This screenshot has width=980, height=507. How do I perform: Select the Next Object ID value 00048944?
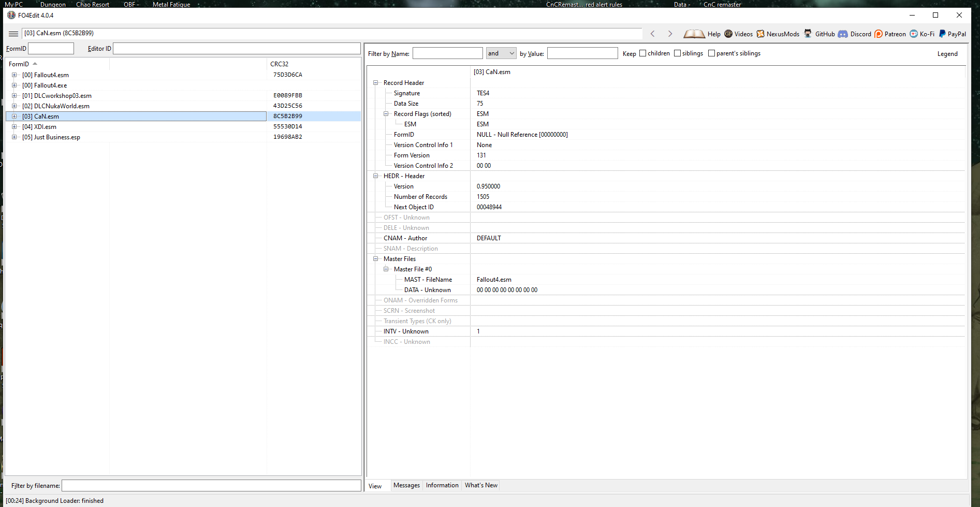[489, 207]
